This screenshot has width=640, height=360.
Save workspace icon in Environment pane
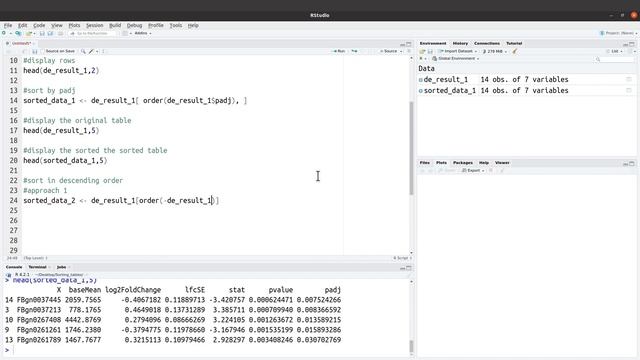(x=430, y=51)
